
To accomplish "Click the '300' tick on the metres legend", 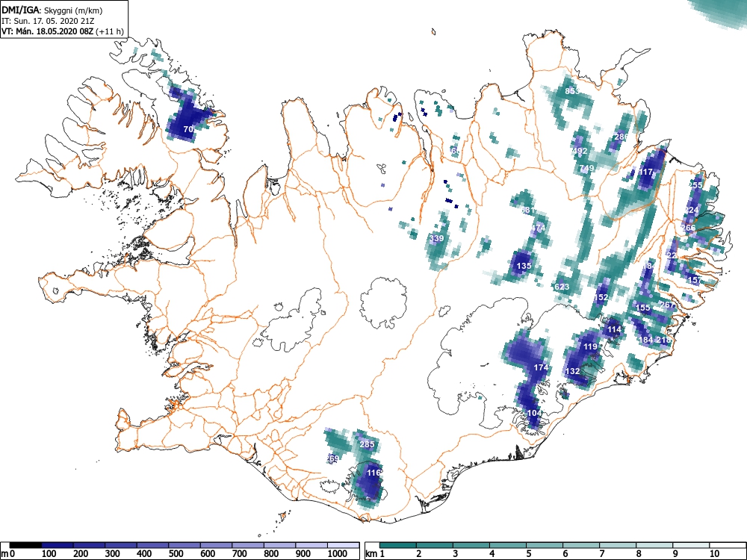I will tap(113, 554).
